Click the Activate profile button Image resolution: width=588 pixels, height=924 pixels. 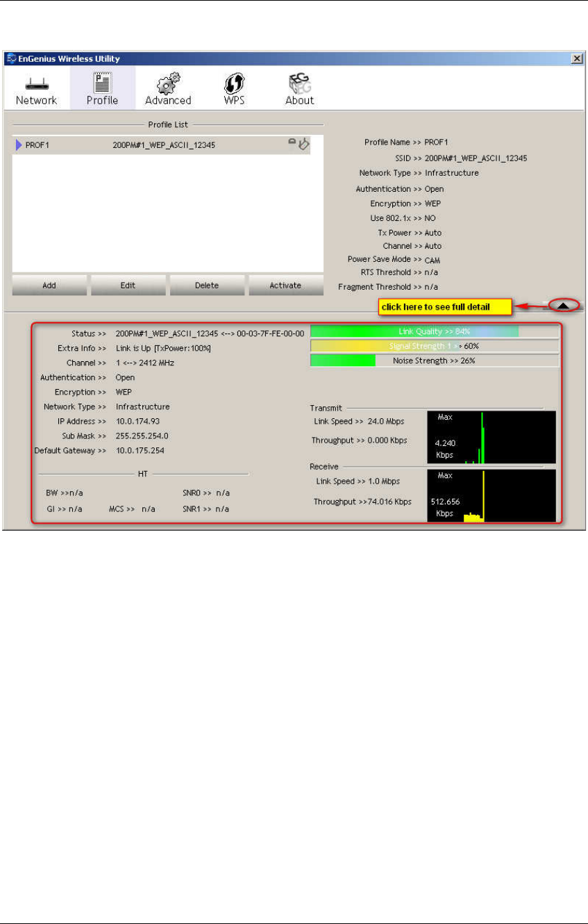(x=285, y=286)
